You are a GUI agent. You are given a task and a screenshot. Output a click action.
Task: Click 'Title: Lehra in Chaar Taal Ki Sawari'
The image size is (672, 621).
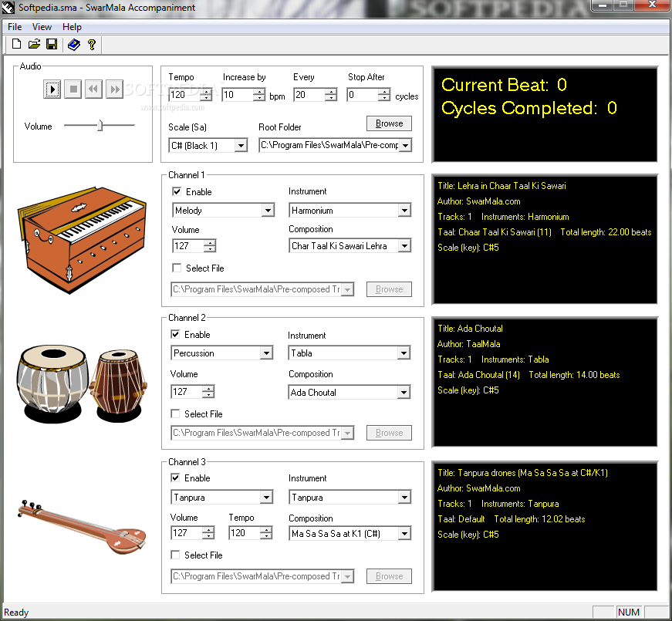(x=501, y=186)
